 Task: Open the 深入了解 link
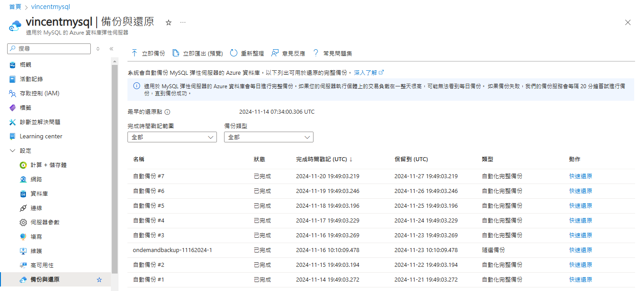369,73
